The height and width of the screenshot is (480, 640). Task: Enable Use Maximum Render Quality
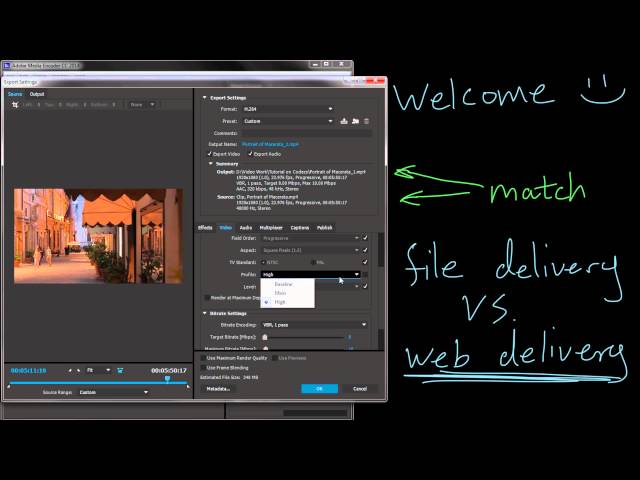click(x=203, y=358)
